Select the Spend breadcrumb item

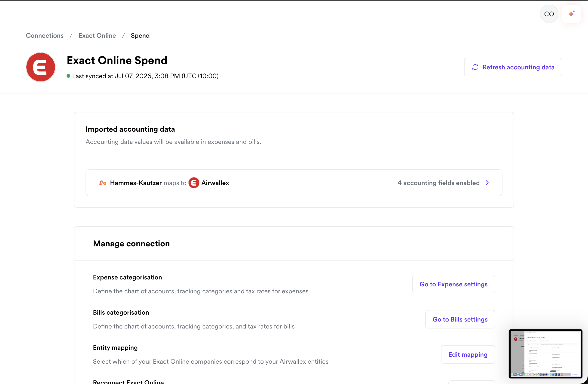140,36
